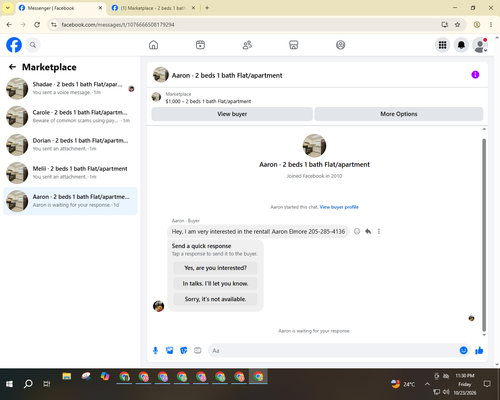Click Aaron's large listing avatar in chat

[314, 145]
